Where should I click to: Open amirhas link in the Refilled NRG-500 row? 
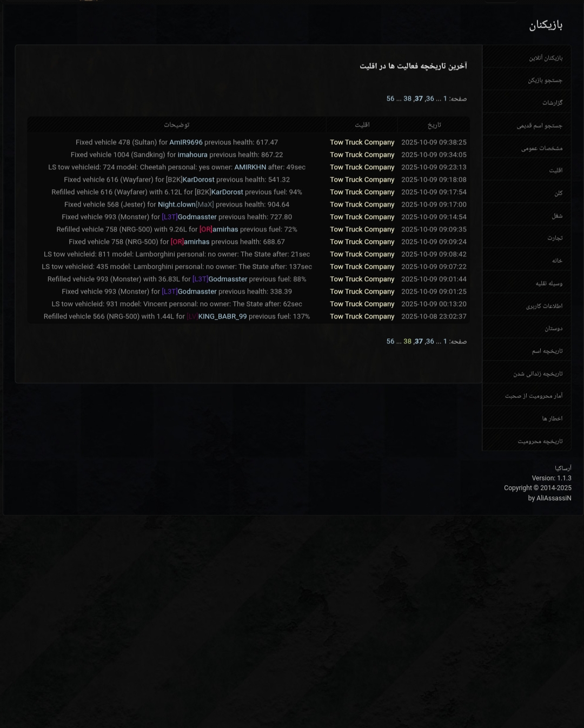coord(225,229)
